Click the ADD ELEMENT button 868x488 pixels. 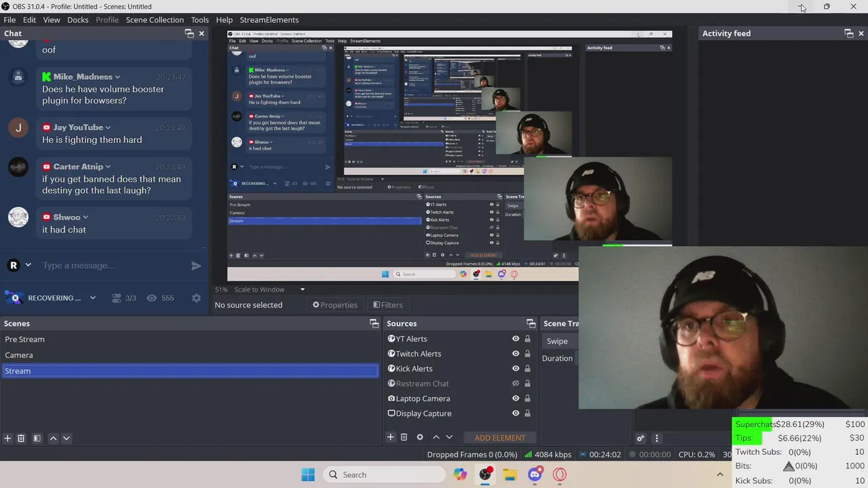click(500, 438)
